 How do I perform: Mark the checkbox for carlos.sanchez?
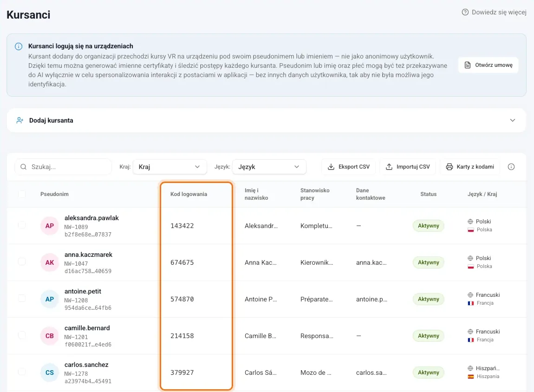[22, 372]
